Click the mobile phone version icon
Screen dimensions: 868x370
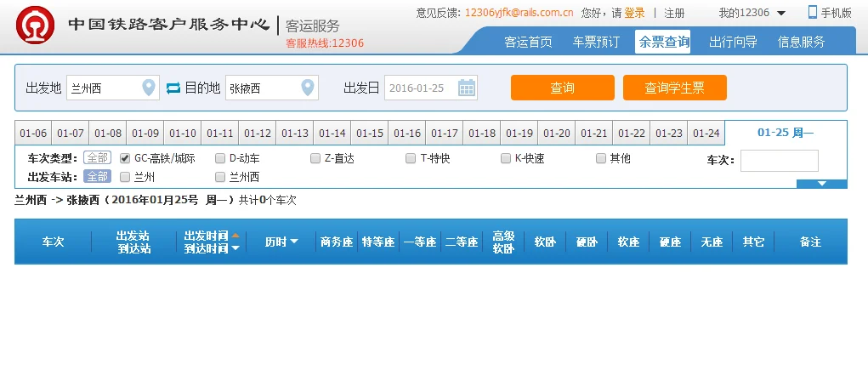[813, 12]
